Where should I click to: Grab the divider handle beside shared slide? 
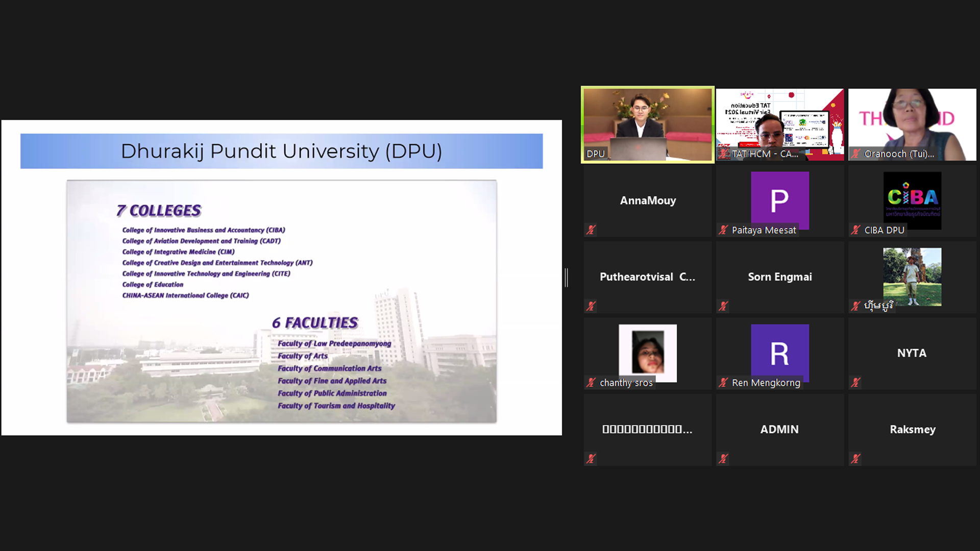click(x=566, y=278)
